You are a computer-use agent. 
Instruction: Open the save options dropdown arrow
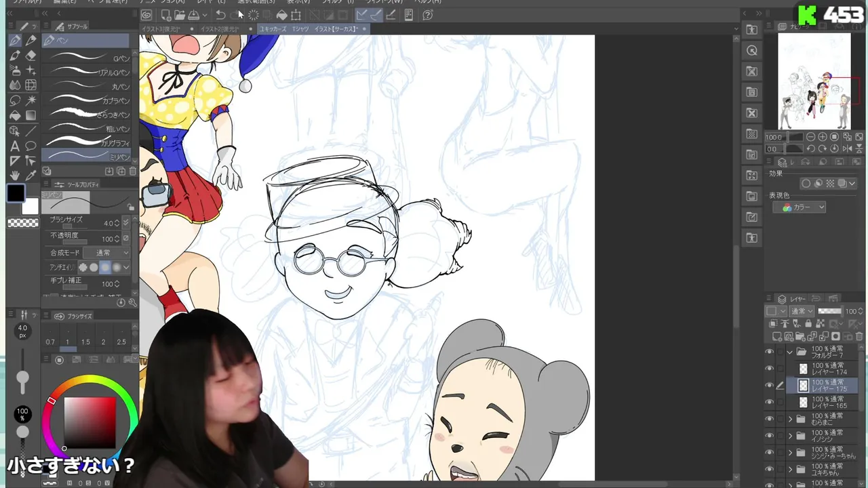point(204,15)
